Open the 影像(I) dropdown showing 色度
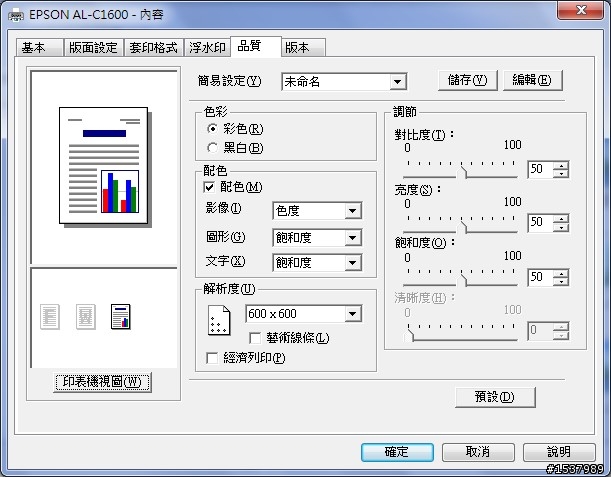The width and height of the screenshot is (611, 477). click(x=317, y=211)
